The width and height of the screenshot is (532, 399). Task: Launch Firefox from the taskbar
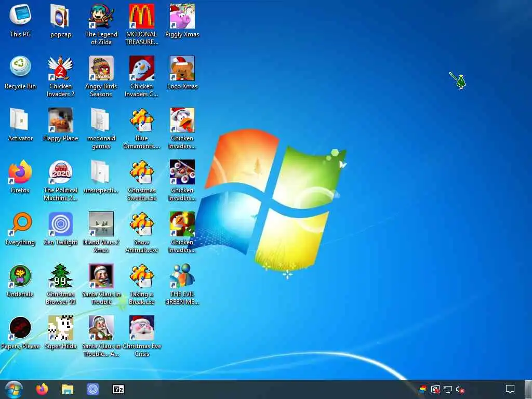42,389
